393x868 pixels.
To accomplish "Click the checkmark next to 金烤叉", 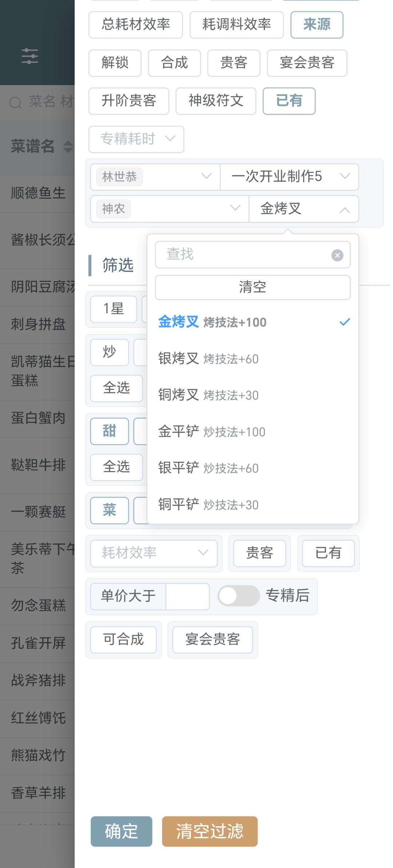I will coord(344,321).
